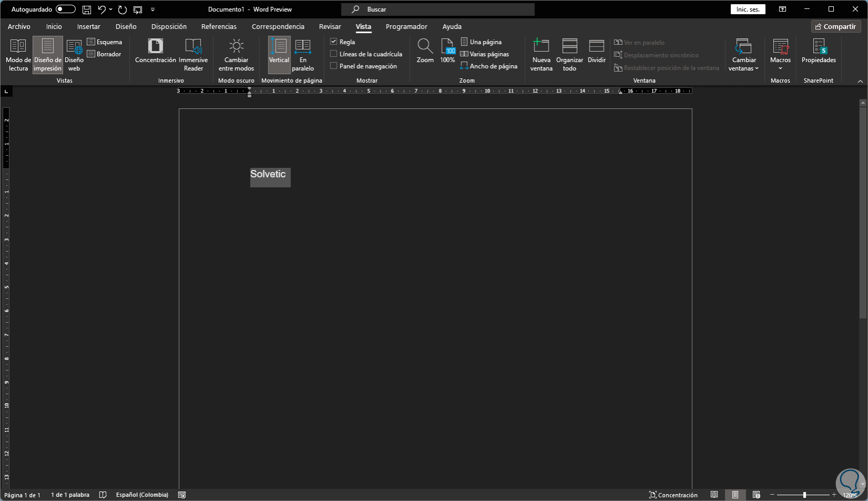Viewport: 868px width, 501px height.
Task: Click Cambiar entre modos dark mode button
Action: point(236,55)
